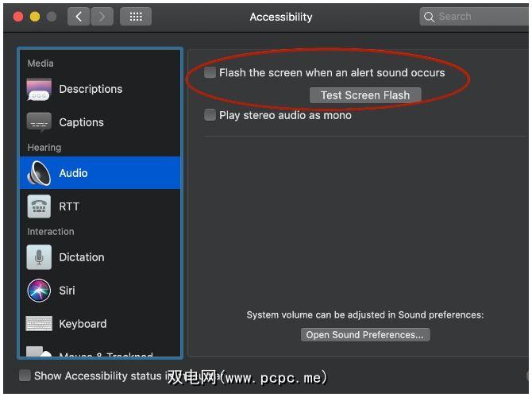This screenshot has width=532, height=397.
Task: Go forward with the right chevron button
Action: click(x=102, y=17)
